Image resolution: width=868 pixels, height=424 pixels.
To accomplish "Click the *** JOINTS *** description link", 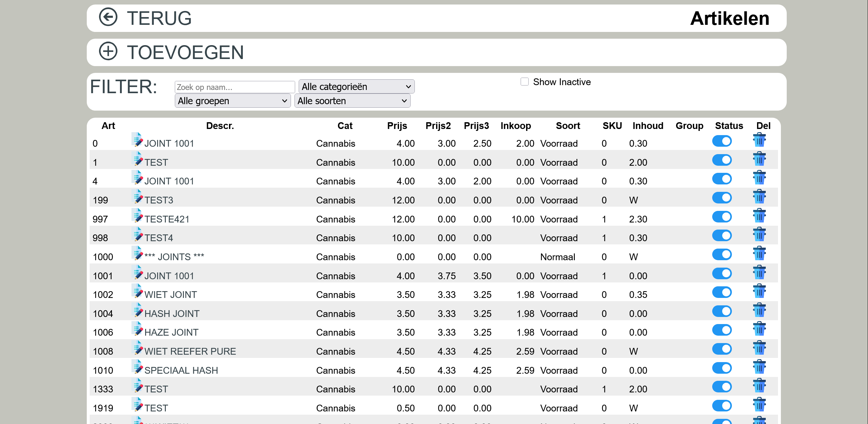I will coord(174,257).
